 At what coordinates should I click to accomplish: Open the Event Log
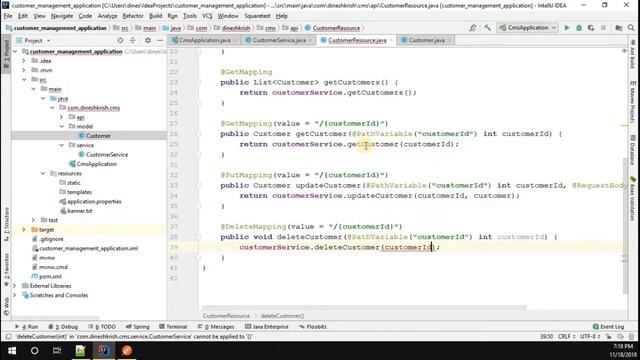coord(608,327)
